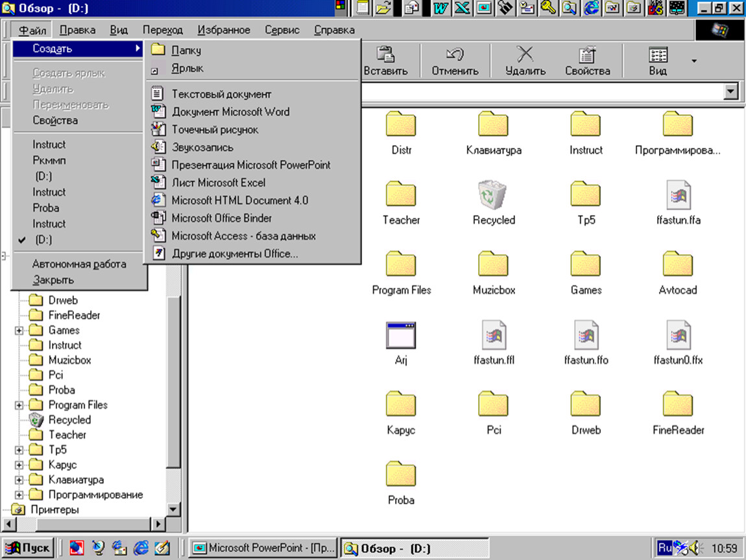The height and width of the screenshot is (560, 746).
Task: Click the volume speaker tray icon
Action: pos(695,548)
